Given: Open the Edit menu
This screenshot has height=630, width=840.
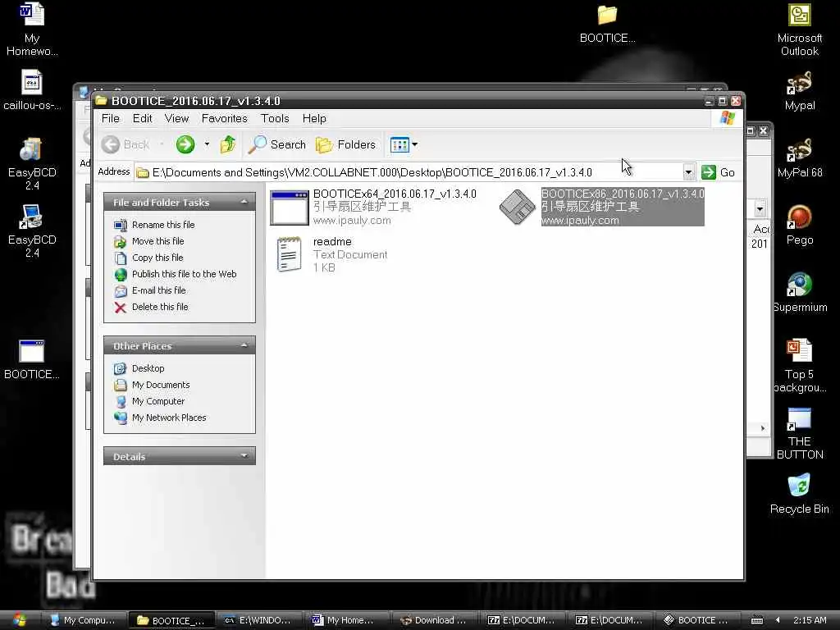Looking at the screenshot, I should point(143,118).
